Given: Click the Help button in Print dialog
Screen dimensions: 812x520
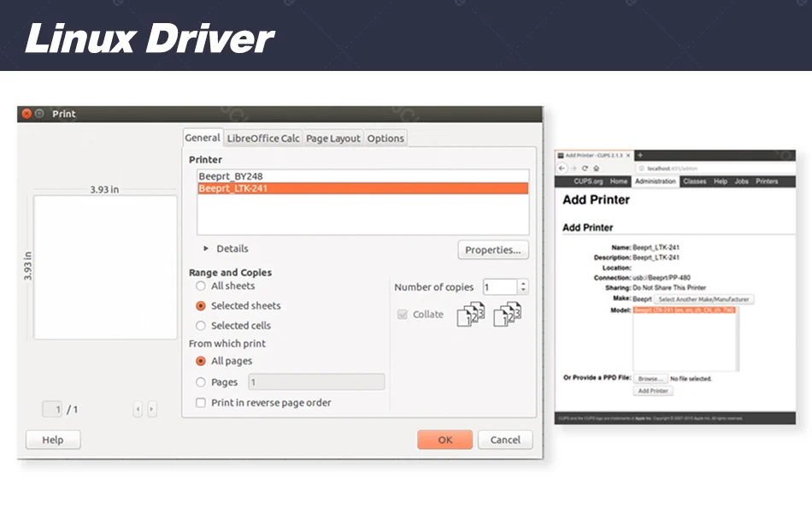Looking at the screenshot, I should (x=53, y=440).
